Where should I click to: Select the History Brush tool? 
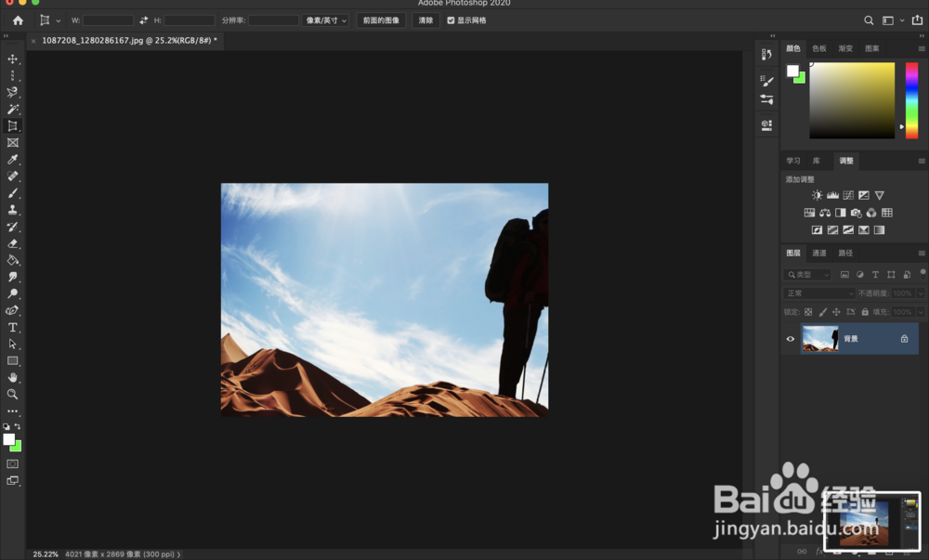[x=12, y=227]
